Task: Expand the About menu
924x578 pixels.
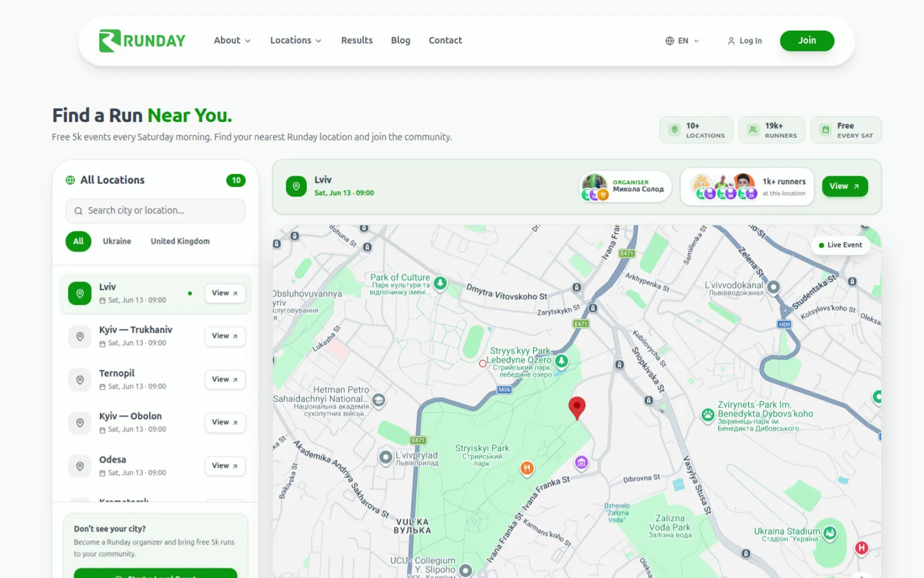Action: 232,40
